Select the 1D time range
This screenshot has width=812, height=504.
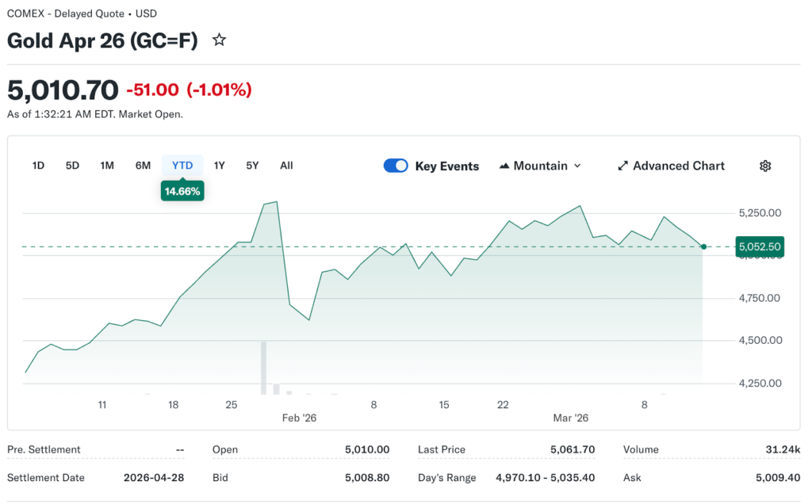tap(38, 166)
